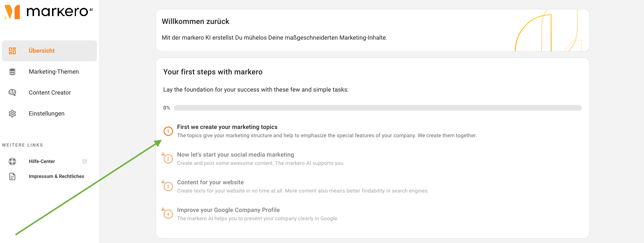This screenshot has height=243, width=644.
Task: Select 'Improve your Google Company Profile' step
Action: (x=229, y=210)
